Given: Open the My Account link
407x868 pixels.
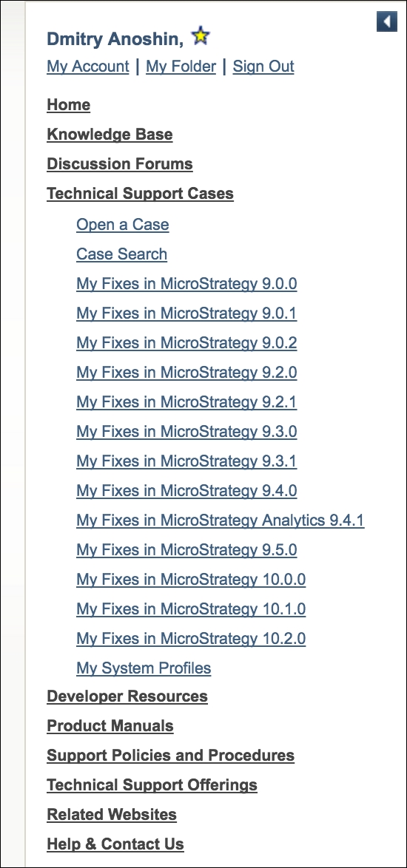Looking at the screenshot, I should [88, 67].
